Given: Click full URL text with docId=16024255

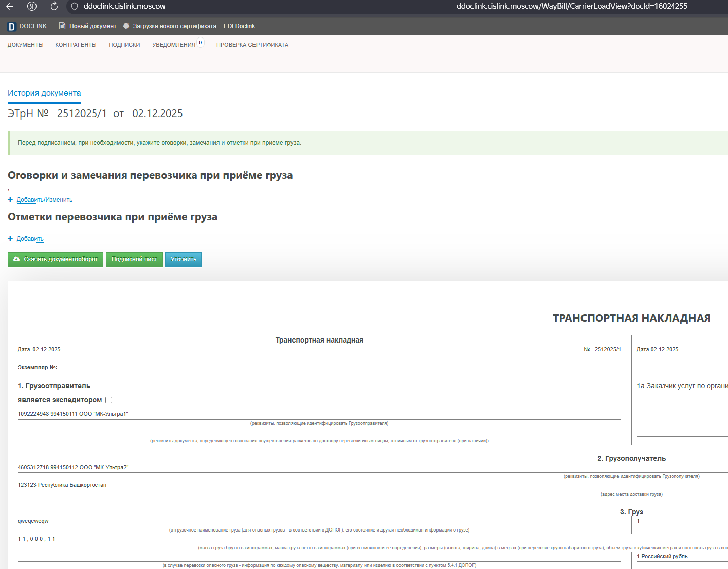Looking at the screenshot, I should [572, 6].
